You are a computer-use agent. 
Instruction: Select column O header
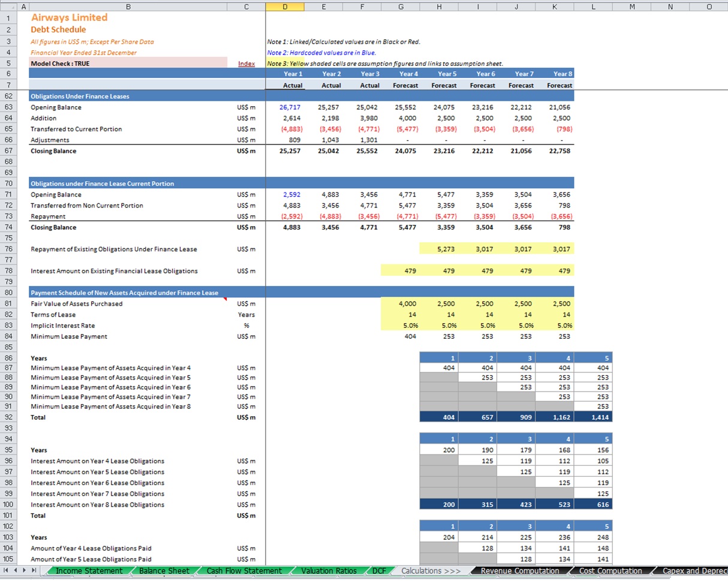click(709, 7)
